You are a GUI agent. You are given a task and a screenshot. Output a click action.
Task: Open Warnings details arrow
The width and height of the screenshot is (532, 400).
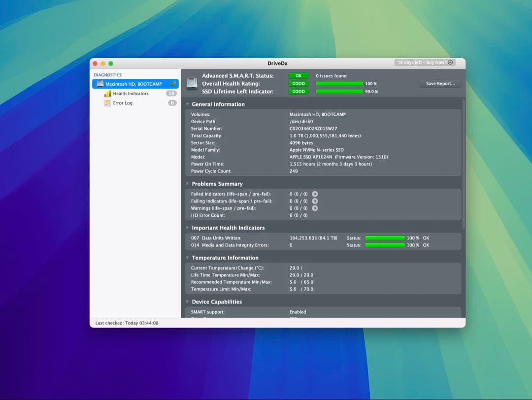(x=315, y=208)
